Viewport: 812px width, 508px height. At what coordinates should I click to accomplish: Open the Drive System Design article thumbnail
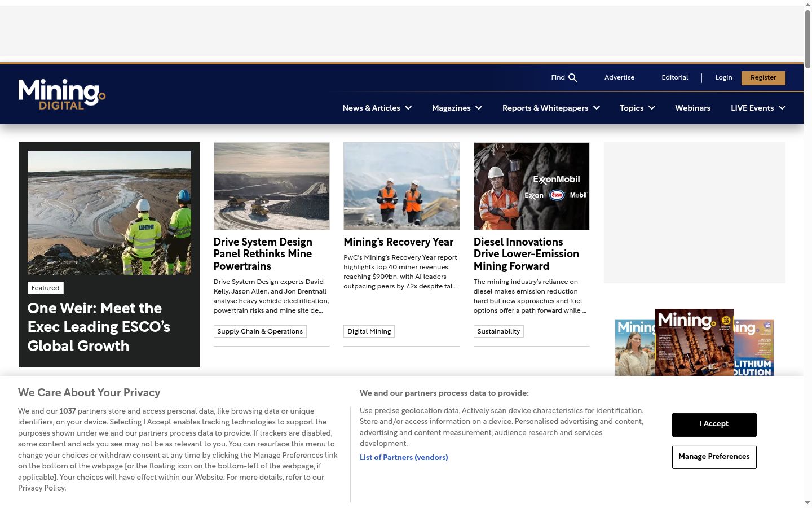[x=272, y=186]
